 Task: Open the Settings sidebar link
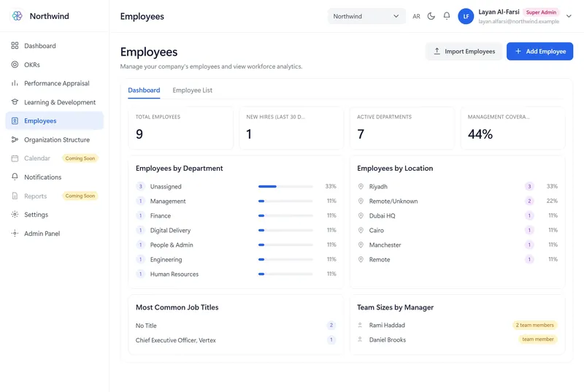(x=54, y=215)
